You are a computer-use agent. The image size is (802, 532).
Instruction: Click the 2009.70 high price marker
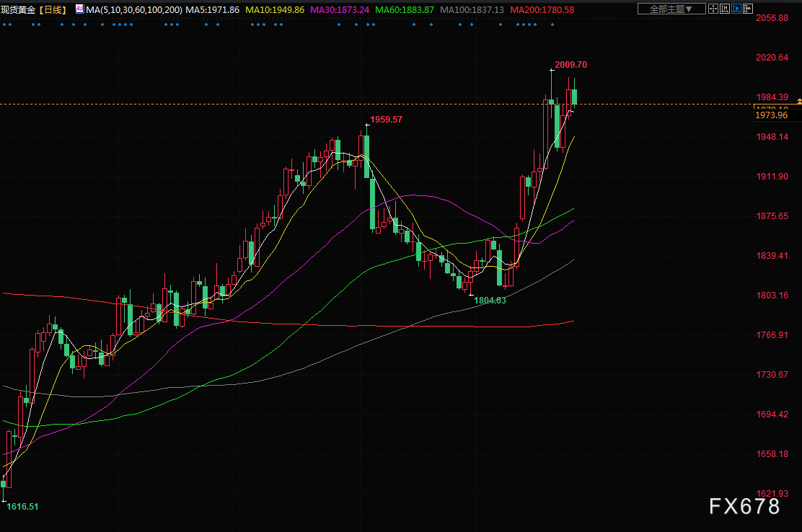[570, 65]
